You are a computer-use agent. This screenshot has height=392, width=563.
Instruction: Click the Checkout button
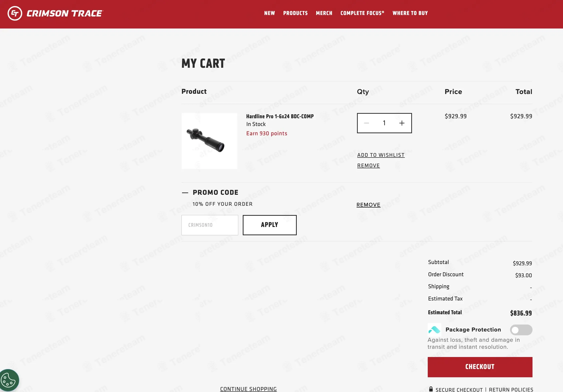pyautogui.click(x=480, y=367)
